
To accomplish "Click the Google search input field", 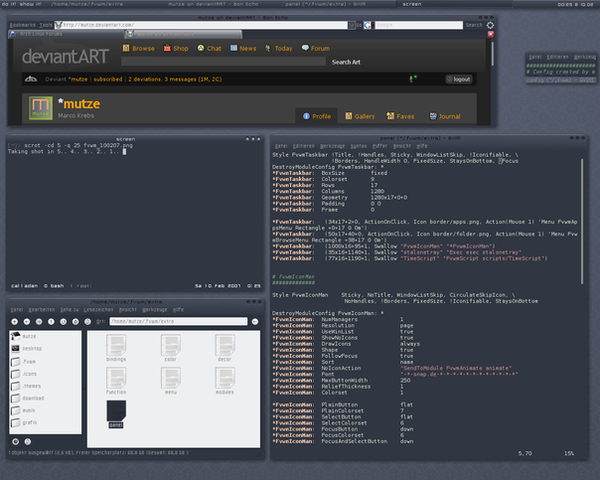I will pos(419,25).
